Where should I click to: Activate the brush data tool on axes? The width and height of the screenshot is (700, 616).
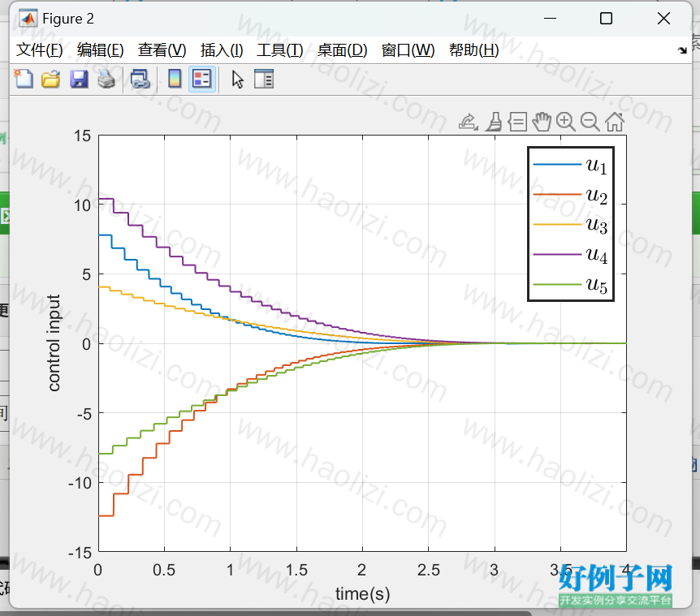(x=495, y=122)
